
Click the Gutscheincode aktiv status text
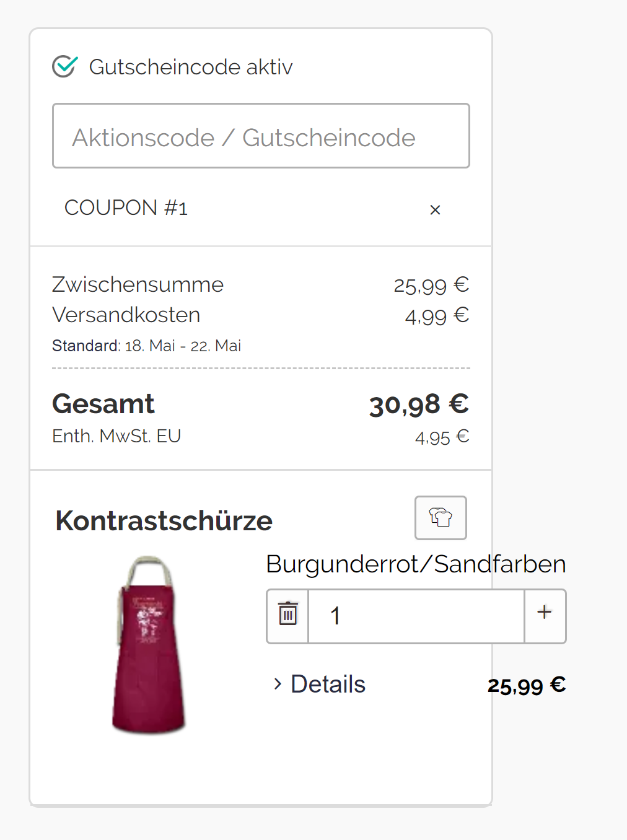point(191,67)
